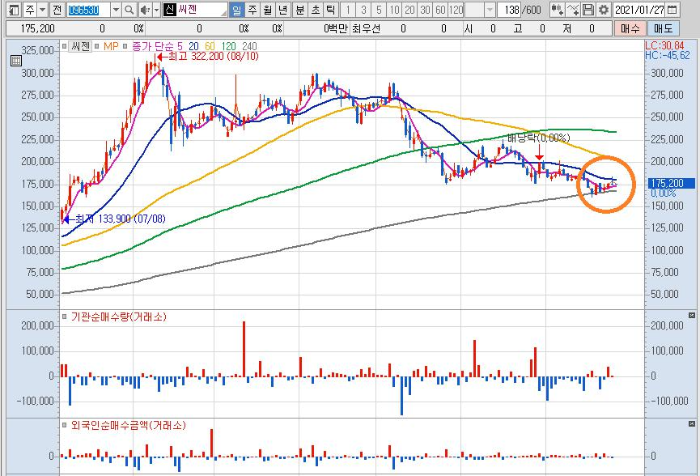The width and height of the screenshot is (700, 476).
Task: Click the 5-day moving average legend
Action: tap(179, 46)
